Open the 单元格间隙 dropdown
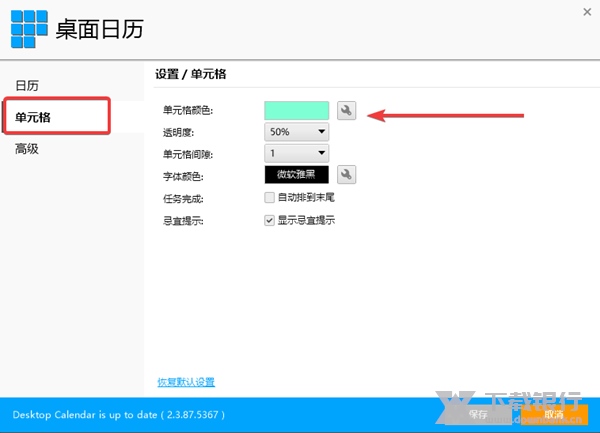Viewport: 600px width, 433px height. pyautogui.click(x=297, y=153)
